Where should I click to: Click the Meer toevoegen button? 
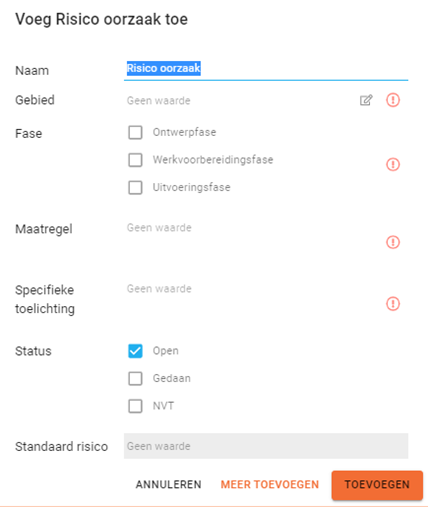coord(270,484)
